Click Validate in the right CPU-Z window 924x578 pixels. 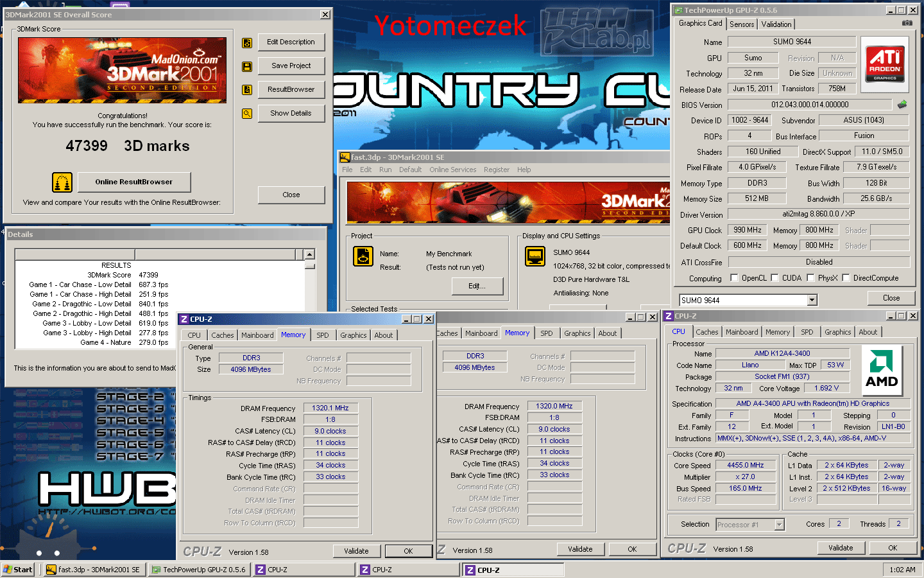point(841,548)
